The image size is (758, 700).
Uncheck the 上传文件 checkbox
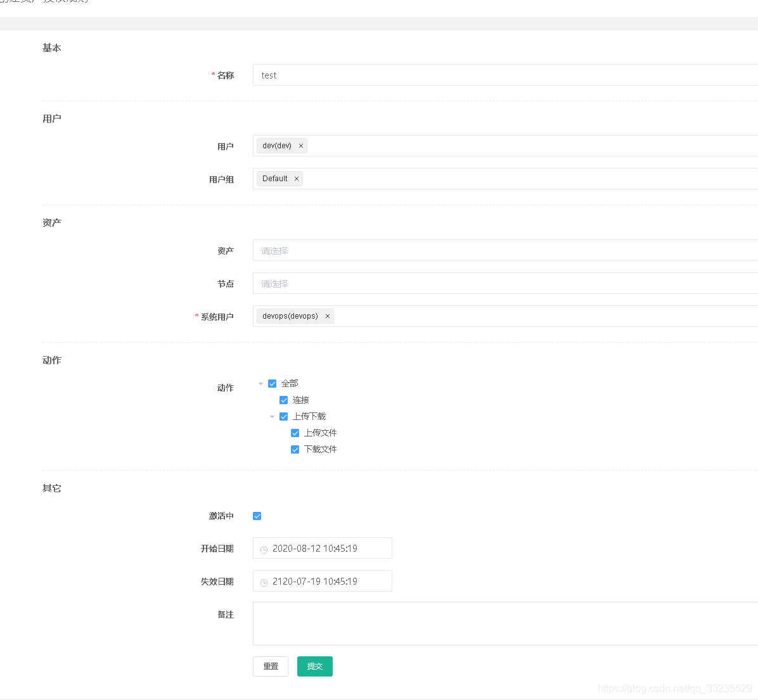(x=295, y=433)
